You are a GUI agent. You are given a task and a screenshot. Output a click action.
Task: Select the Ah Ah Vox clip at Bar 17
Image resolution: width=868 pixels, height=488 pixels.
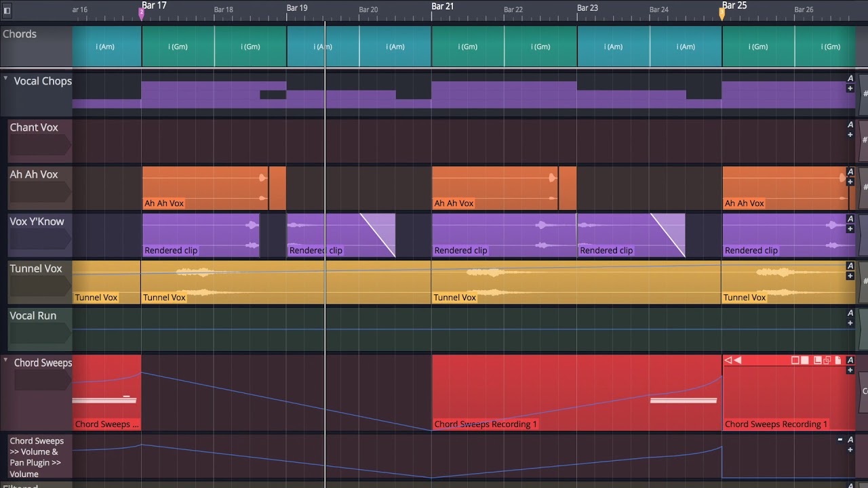coord(205,188)
